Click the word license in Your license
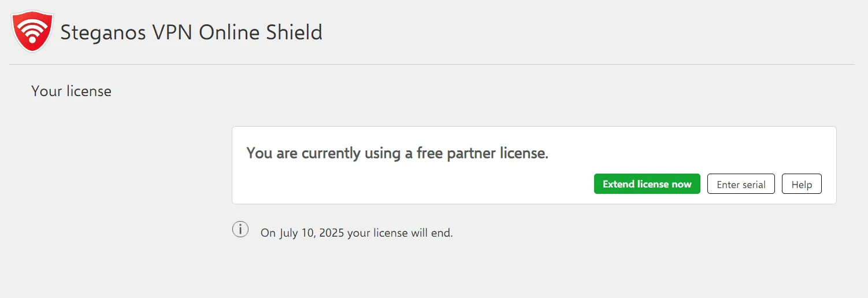 (88, 91)
